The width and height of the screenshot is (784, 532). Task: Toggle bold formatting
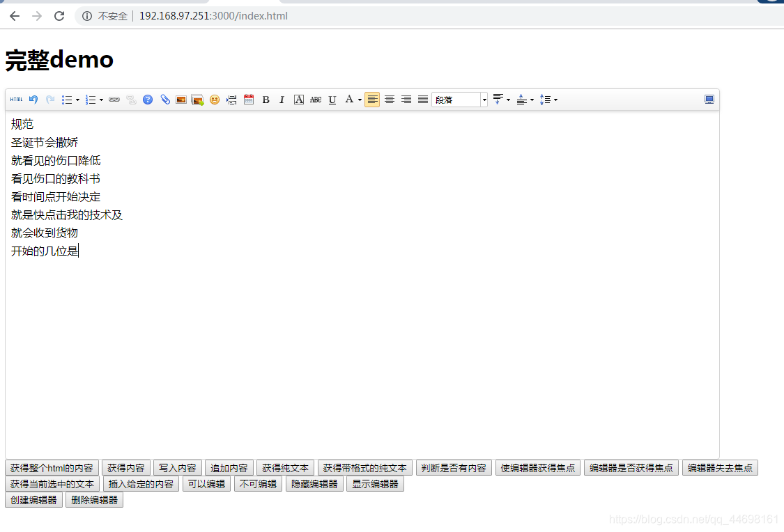click(x=266, y=100)
